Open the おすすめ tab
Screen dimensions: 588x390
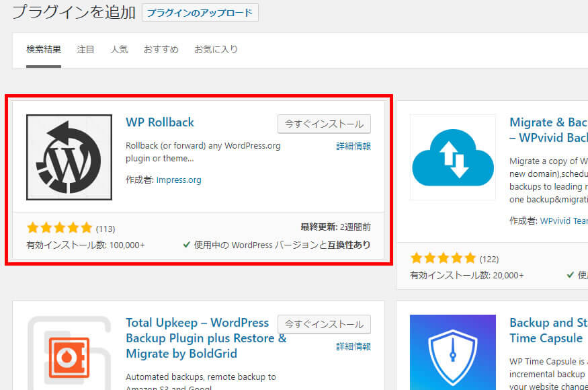pos(161,49)
